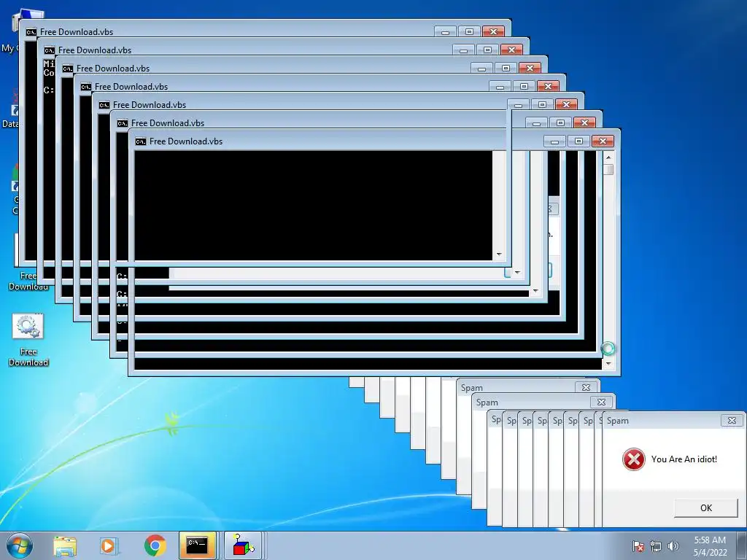This screenshot has height=560, width=747.
Task: Close the frontmost Spam dialog with the X
Action: click(x=732, y=421)
